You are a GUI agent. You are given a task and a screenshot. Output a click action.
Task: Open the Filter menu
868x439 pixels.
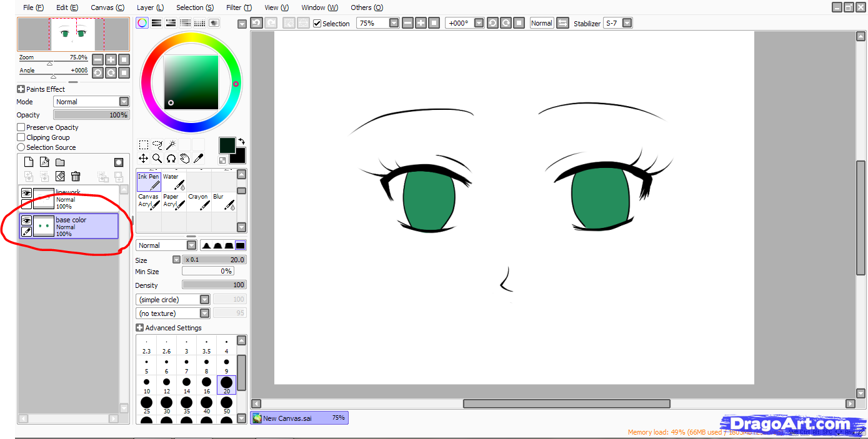point(239,7)
